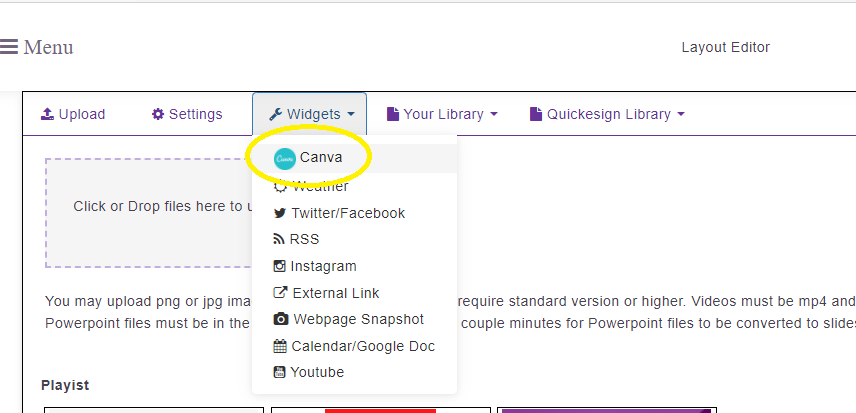
Task: Click the Settings gear icon
Action: [x=158, y=114]
